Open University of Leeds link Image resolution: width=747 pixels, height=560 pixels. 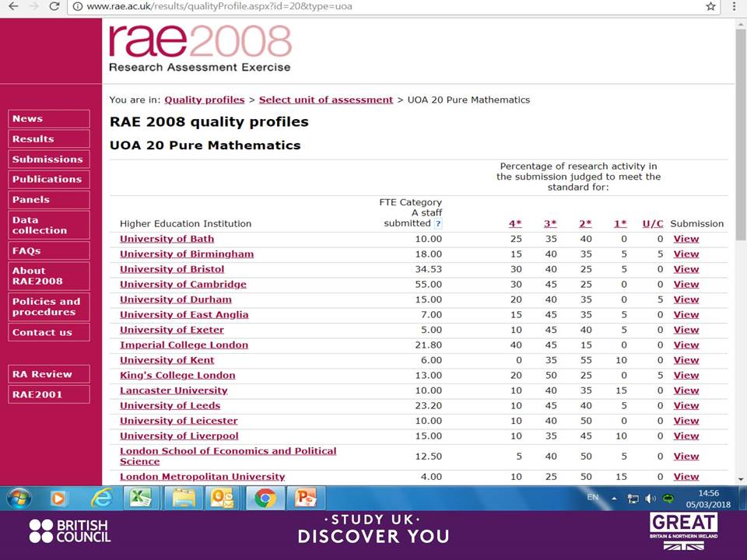click(170, 406)
